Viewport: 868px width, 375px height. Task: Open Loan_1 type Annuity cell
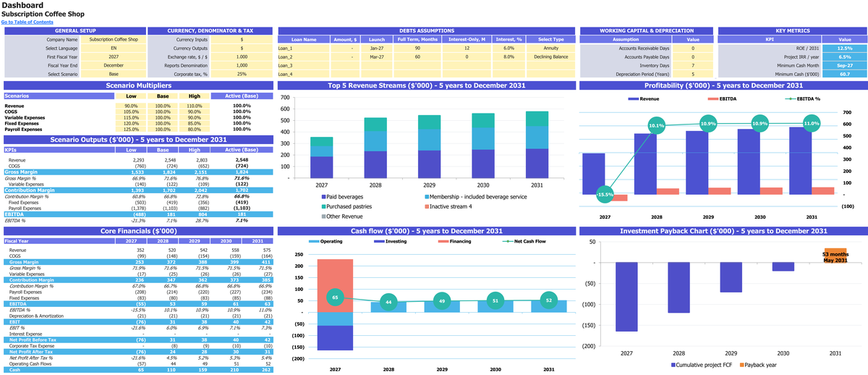click(550, 49)
